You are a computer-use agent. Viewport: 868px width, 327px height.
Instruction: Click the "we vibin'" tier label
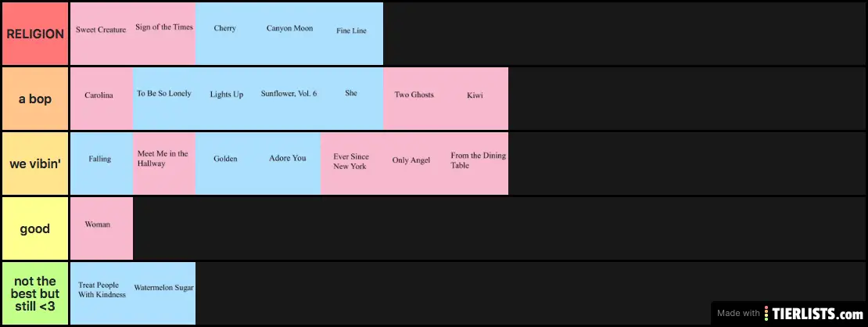click(34, 163)
